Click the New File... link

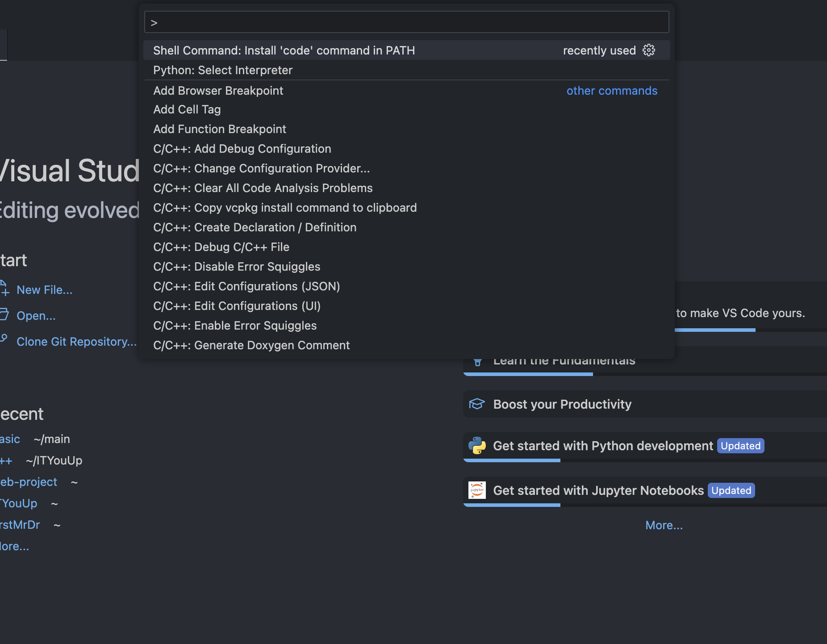point(45,290)
